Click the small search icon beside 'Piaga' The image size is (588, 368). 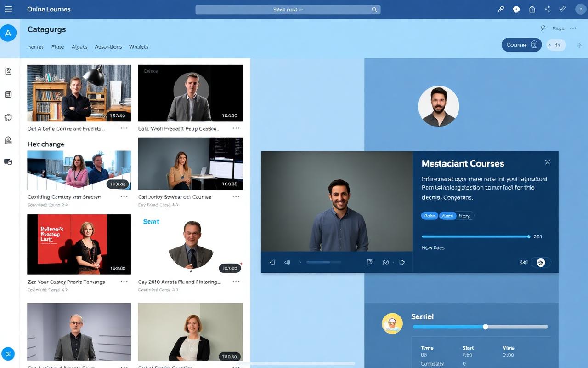click(543, 28)
